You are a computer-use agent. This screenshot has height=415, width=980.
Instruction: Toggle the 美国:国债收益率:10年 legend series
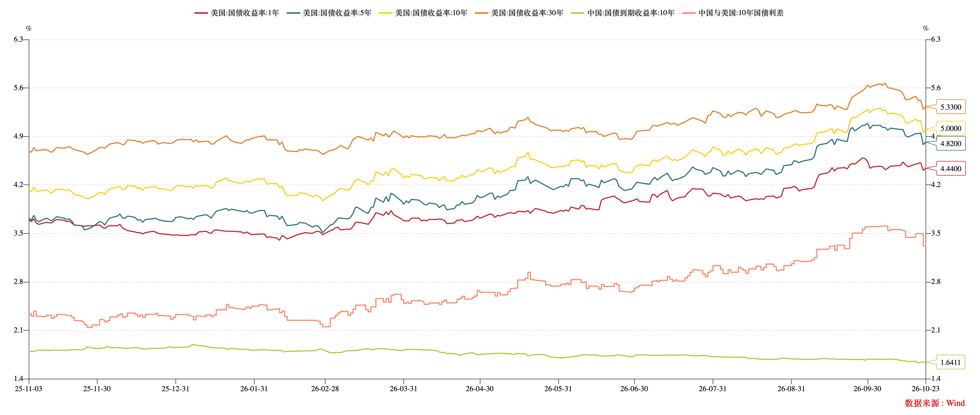point(423,13)
